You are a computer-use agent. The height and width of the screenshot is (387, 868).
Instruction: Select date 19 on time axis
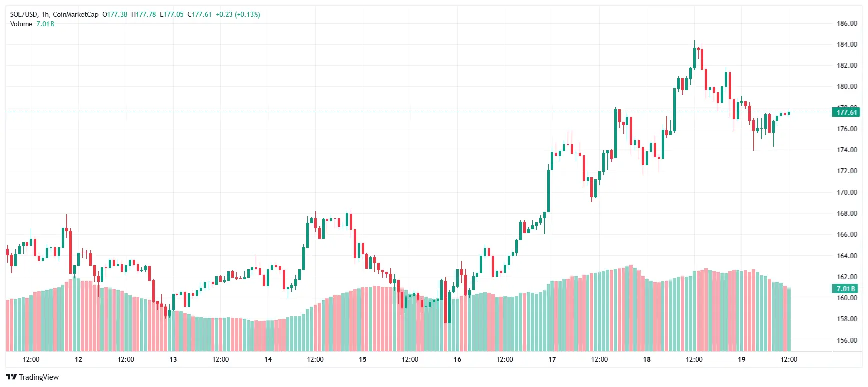pyautogui.click(x=742, y=359)
